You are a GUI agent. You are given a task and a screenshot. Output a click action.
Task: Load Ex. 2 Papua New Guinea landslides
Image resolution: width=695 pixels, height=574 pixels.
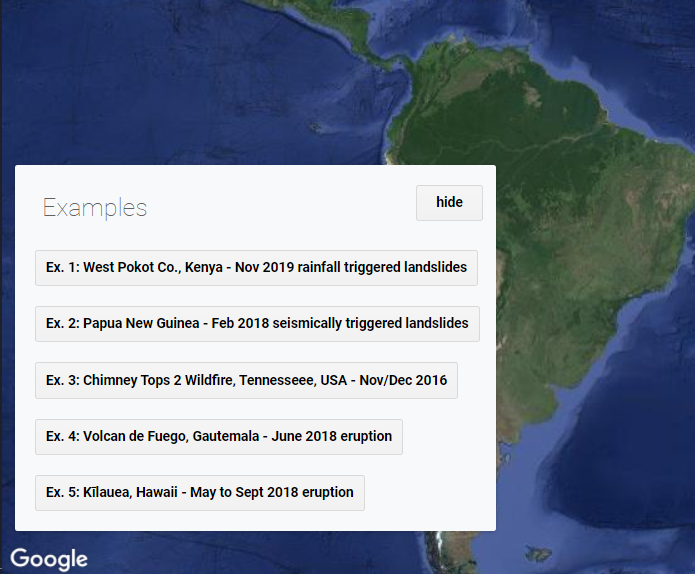[257, 324]
